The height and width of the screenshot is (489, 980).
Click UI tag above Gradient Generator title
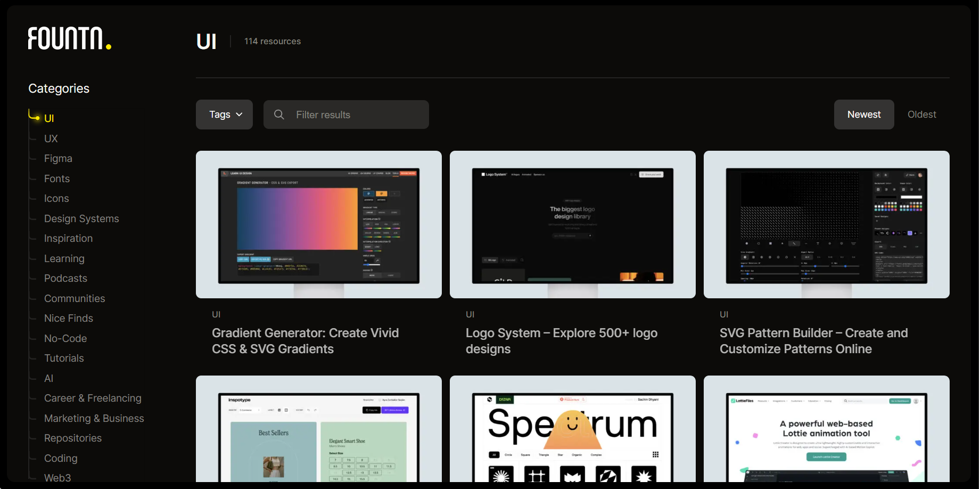coord(216,314)
